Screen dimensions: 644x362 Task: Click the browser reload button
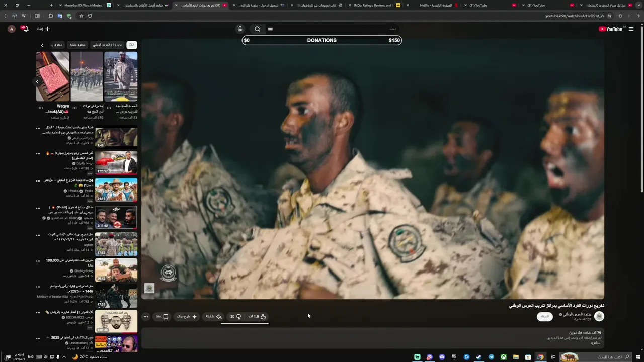(x=620, y=16)
